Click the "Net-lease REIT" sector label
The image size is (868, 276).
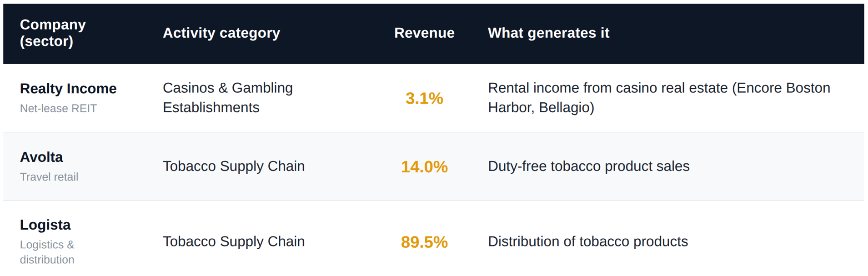(58, 108)
